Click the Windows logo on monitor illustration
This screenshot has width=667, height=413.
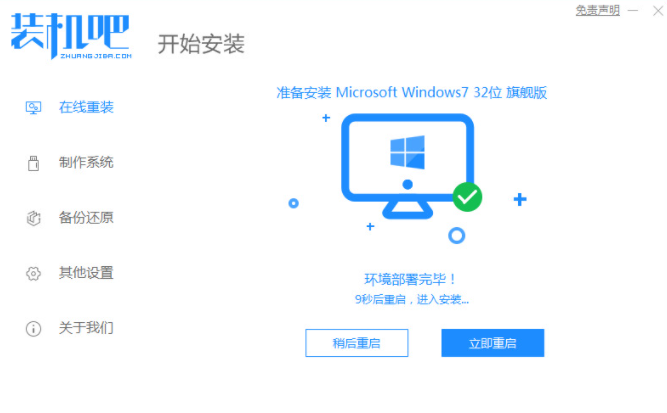point(407,152)
